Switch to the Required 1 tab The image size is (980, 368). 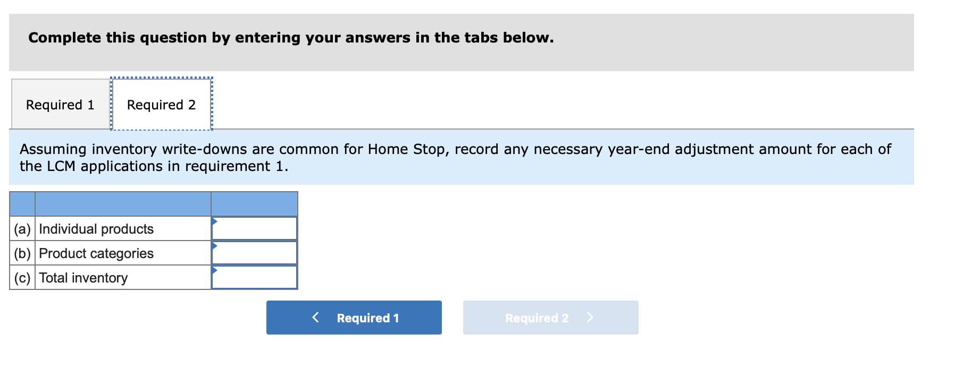pyautogui.click(x=59, y=104)
